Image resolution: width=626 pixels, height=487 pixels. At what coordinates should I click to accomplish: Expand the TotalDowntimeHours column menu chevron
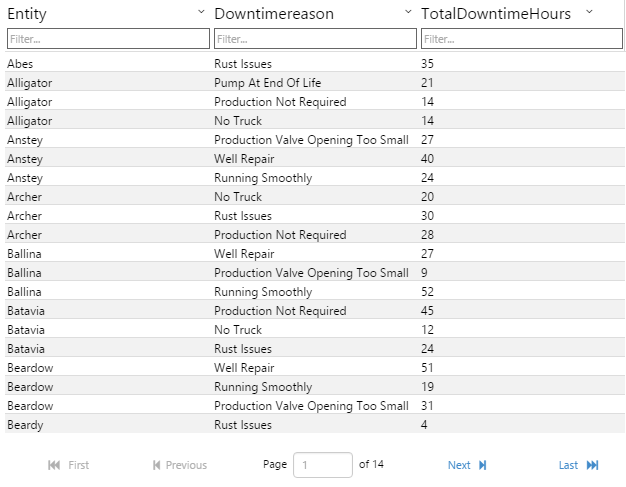[x=589, y=12]
